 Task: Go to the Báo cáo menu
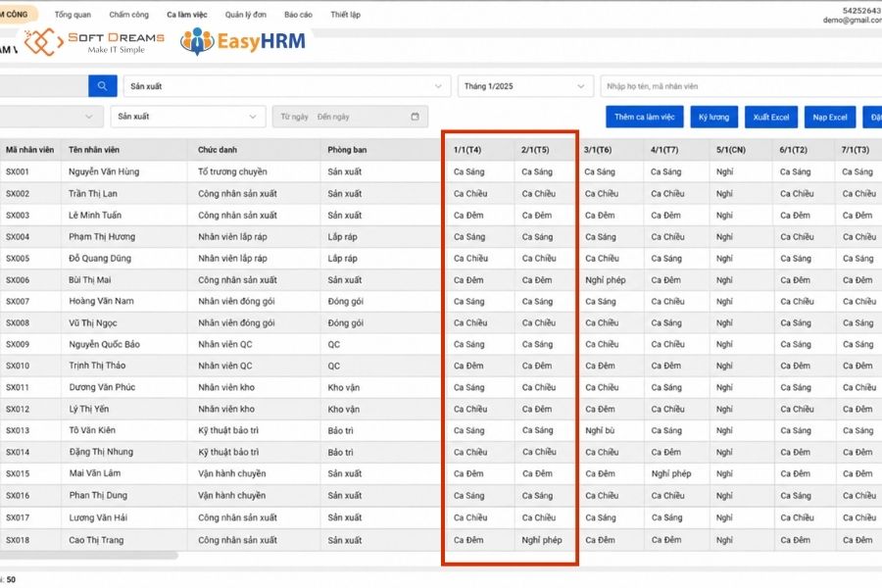[x=298, y=15]
